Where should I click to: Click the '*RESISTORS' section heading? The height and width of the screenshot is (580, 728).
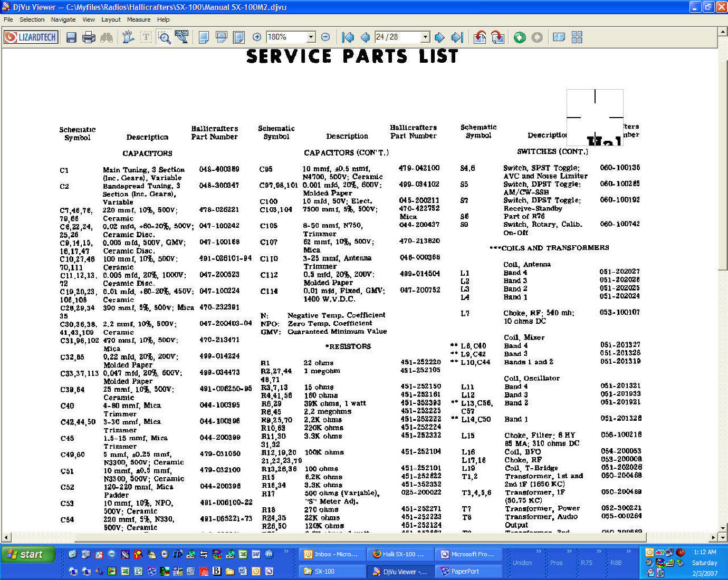point(348,346)
